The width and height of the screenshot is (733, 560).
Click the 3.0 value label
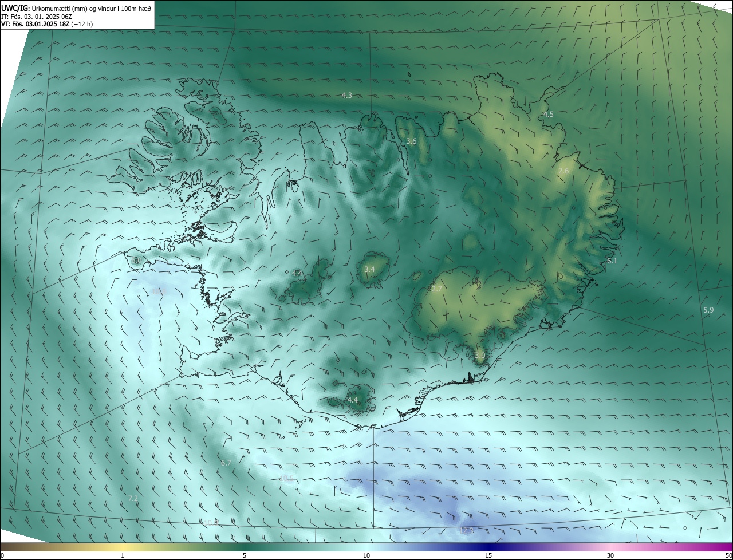click(x=480, y=356)
